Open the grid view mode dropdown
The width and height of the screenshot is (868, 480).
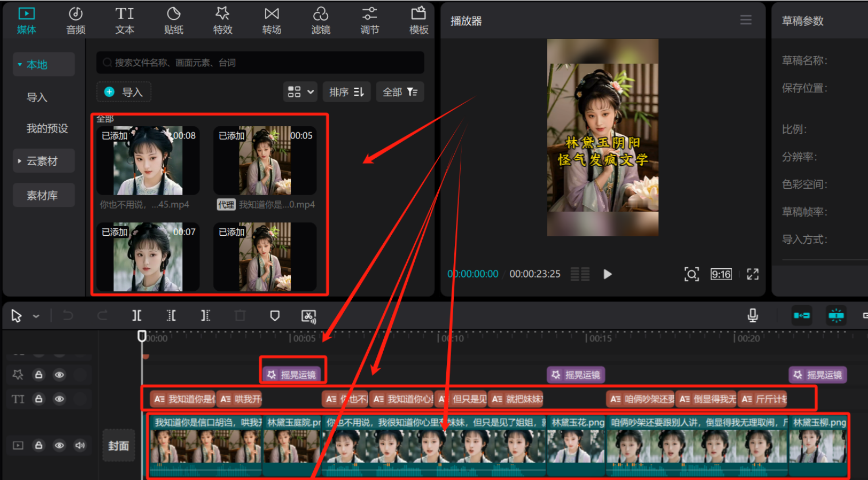[300, 92]
